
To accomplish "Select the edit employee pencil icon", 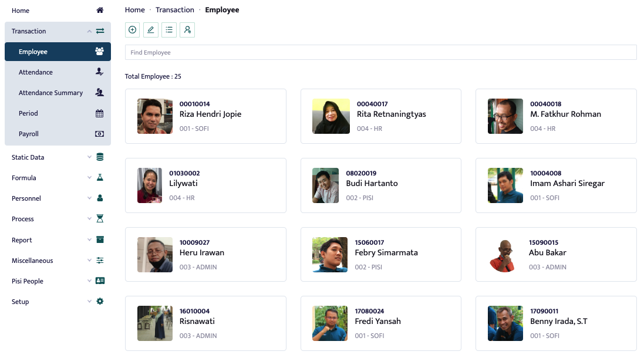I will [x=150, y=29].
